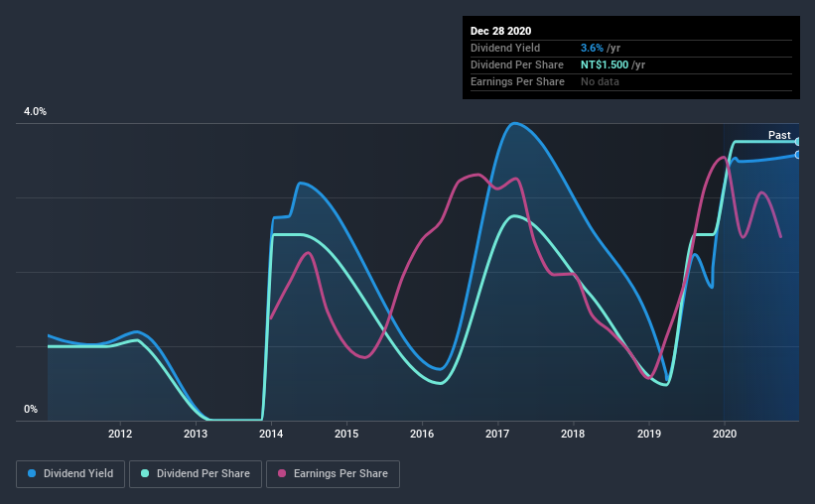Screen dimensions: 815x504
Task: Click the 3.6% dividend yield value
Action: [592, 48]
